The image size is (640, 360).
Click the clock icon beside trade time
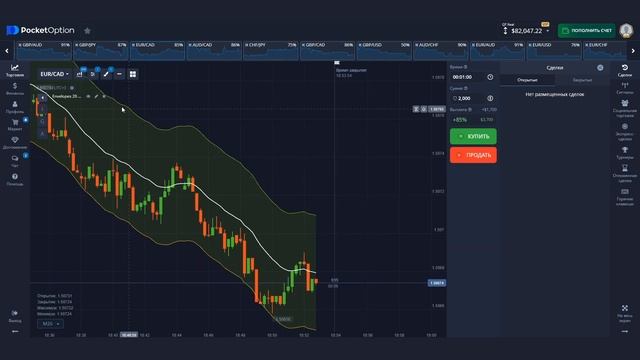click(x=490, y=77)
